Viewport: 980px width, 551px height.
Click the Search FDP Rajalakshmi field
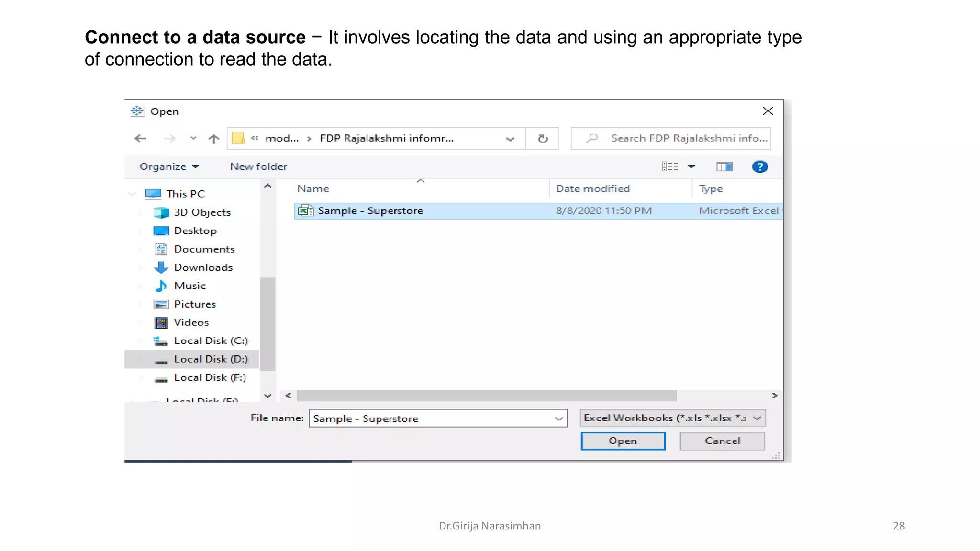tap(671, 138)
